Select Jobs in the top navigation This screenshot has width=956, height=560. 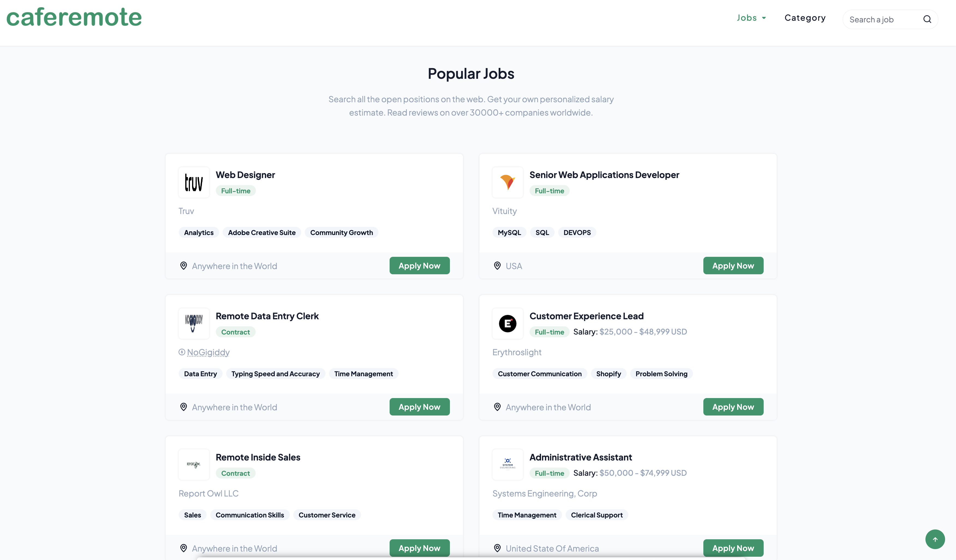[x=747, y=17]
